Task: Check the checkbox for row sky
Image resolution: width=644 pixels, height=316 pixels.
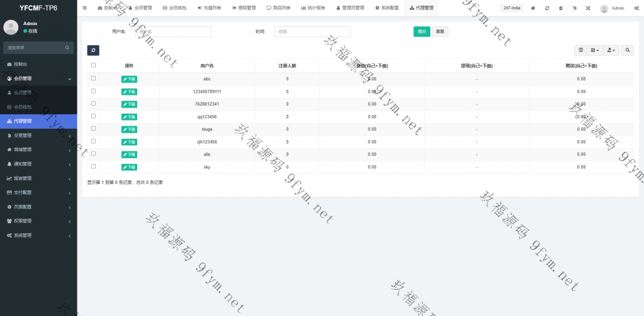Action: 93,166
